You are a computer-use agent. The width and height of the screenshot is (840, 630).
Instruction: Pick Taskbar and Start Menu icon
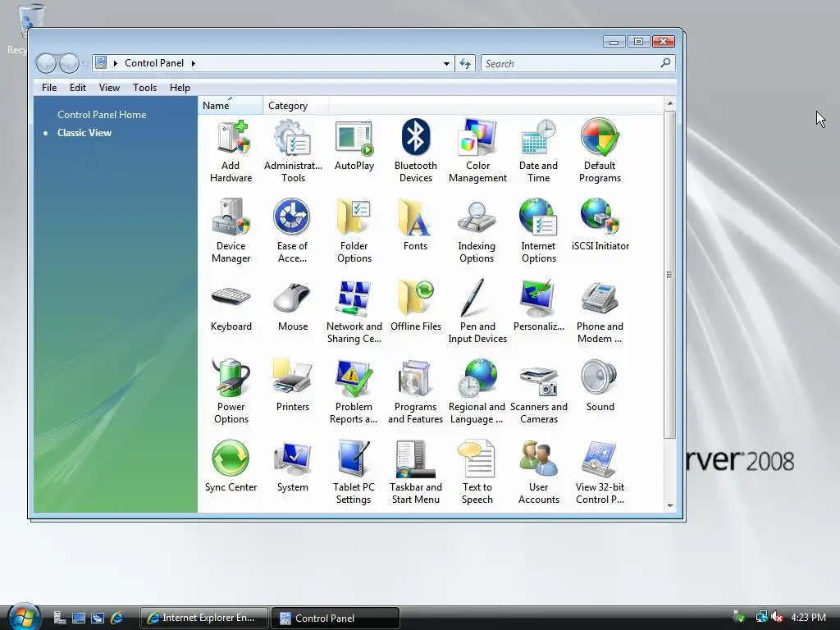(416, 472)
